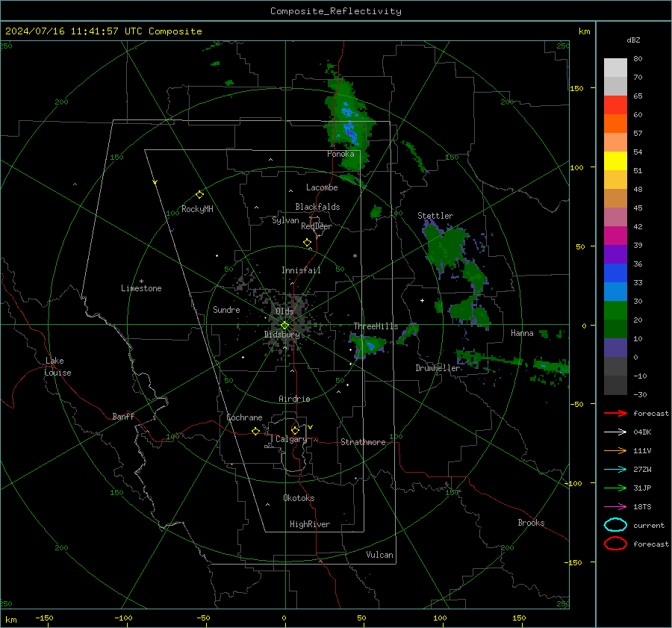Image resolution: width=672 pixels, height=628 pixels.
Task: Click the red forecast arrow in legend
Action: tap(615, 413)
